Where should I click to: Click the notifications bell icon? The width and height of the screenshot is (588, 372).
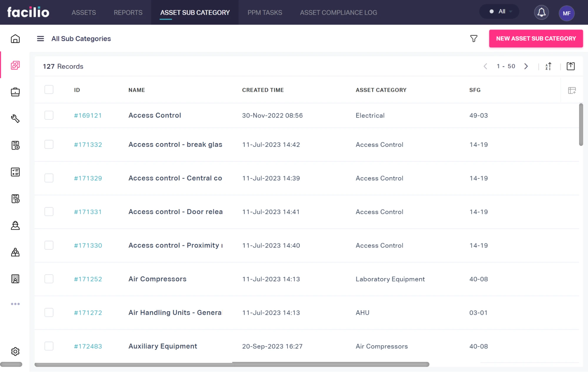tap(541, 13)
